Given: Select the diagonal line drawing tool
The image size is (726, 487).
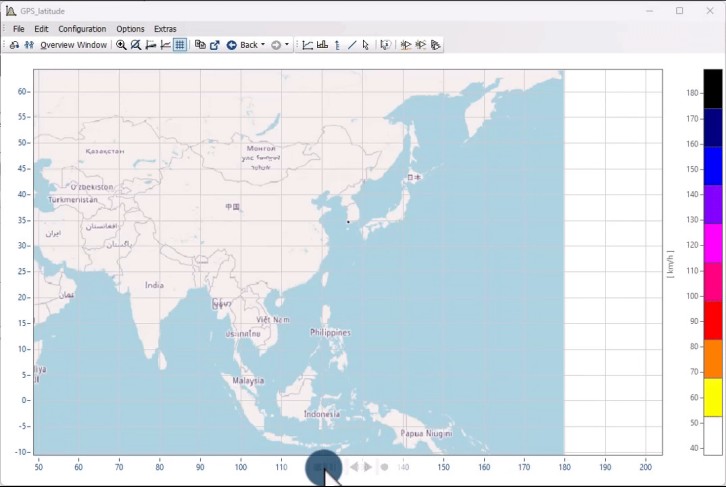Looking at the screenshot, I should tap(352, 45).
